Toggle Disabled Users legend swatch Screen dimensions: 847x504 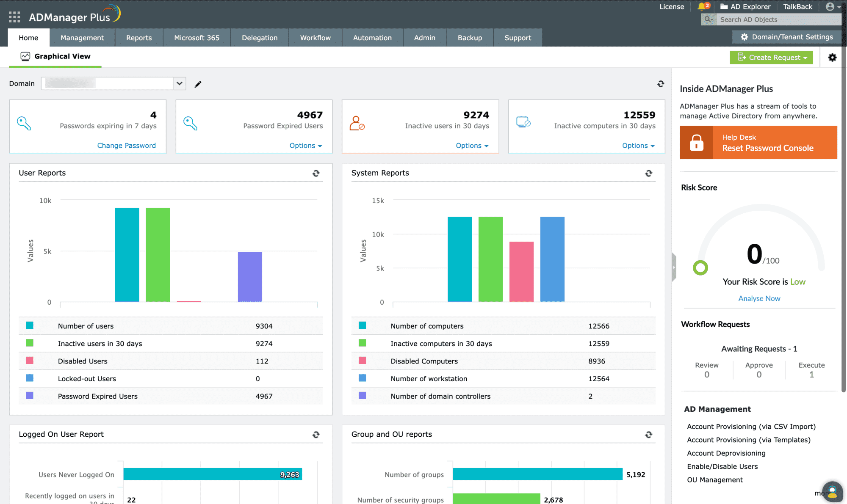[30, 361]
